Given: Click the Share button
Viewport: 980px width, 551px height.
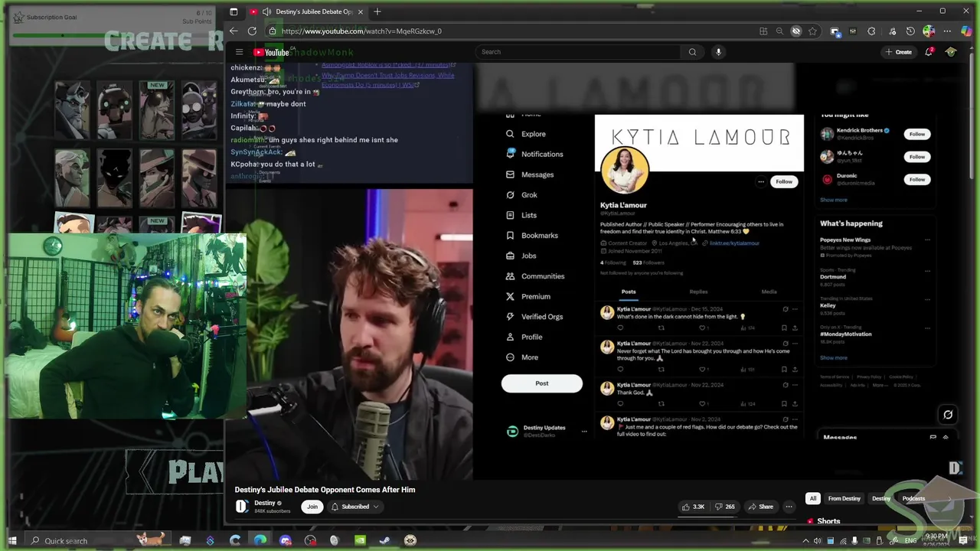Looking at the screenshot, I should (x=761, y=507).
